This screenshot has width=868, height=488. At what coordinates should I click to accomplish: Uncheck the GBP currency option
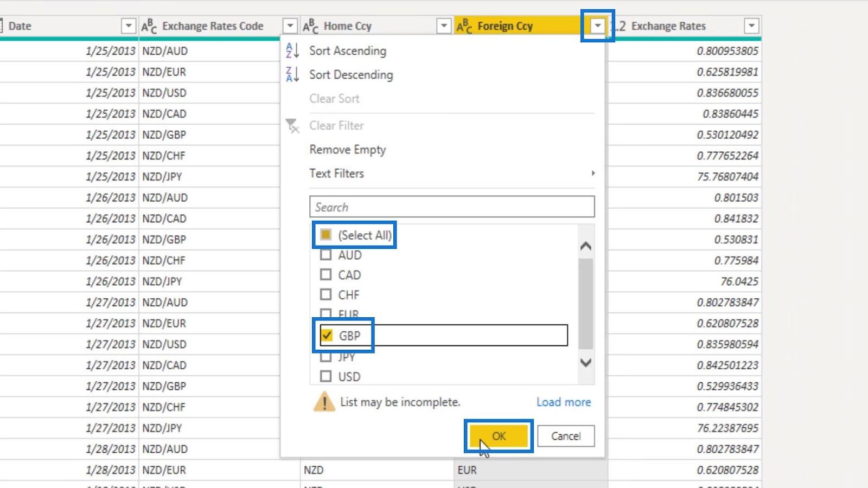click(x=327, y=335)
